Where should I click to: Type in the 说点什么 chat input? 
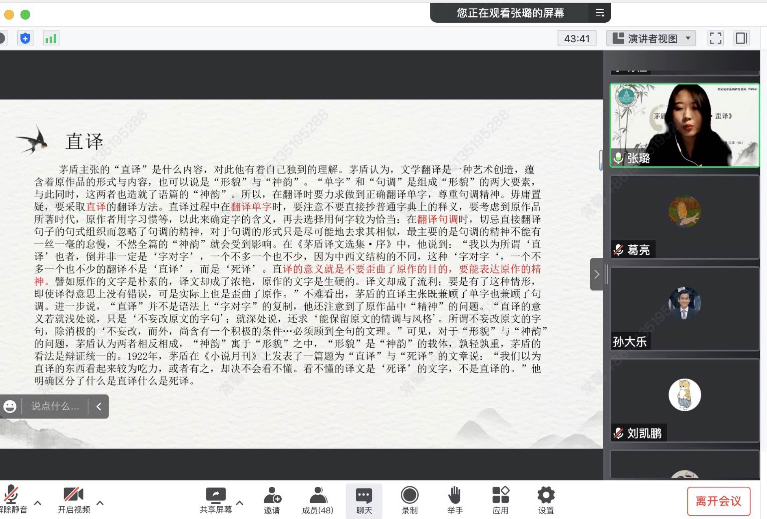57,406
